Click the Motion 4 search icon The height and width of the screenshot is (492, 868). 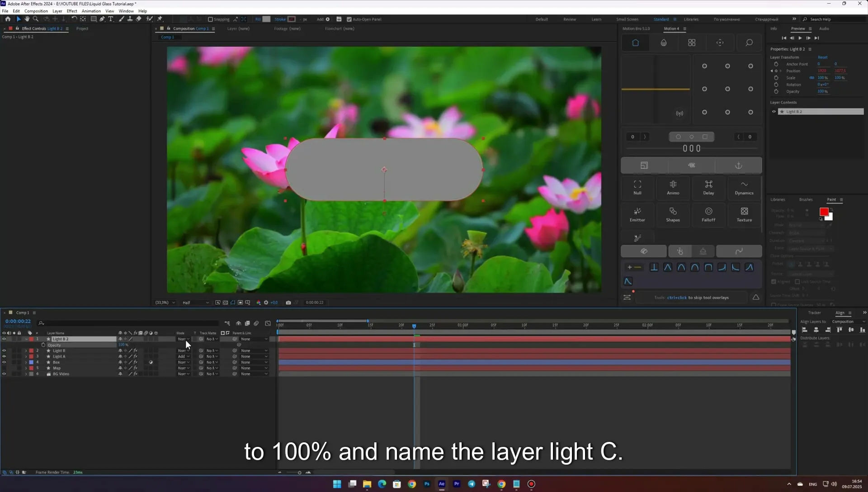[x=749, y=43]
